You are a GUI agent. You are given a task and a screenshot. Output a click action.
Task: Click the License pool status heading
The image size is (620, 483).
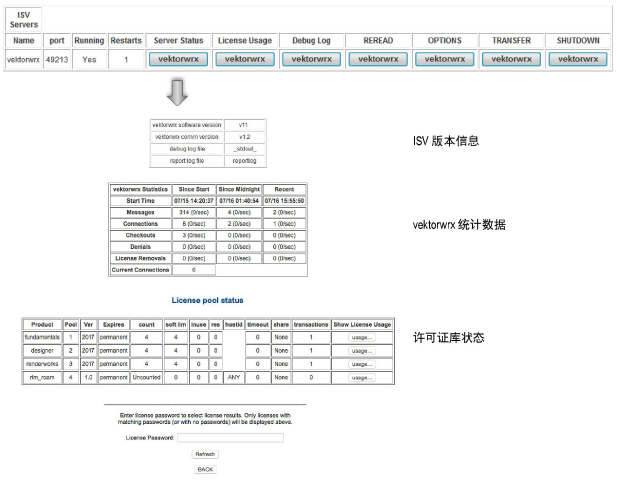208,300
